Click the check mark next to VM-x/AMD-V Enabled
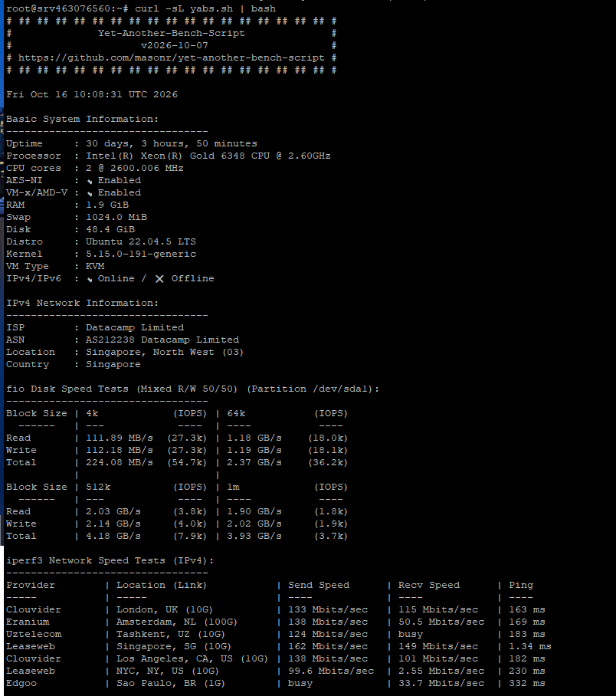Screen dimensions: 616x696 90,193
